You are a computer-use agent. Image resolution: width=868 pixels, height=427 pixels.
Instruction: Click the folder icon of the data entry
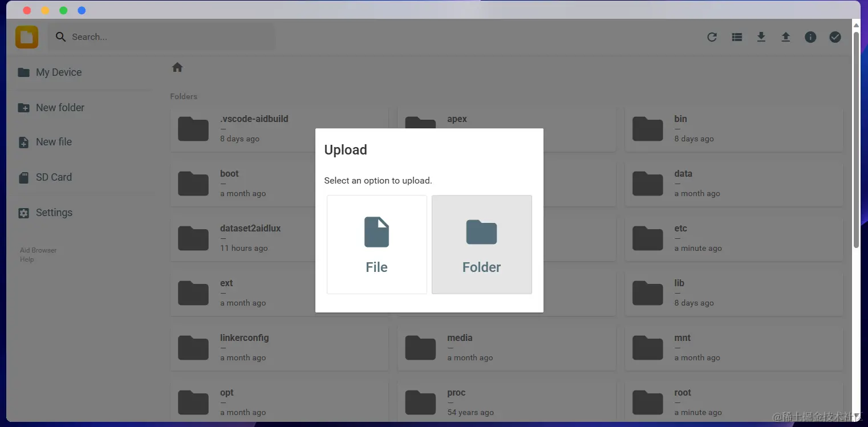pyautogui.click(x=648, y=184)
